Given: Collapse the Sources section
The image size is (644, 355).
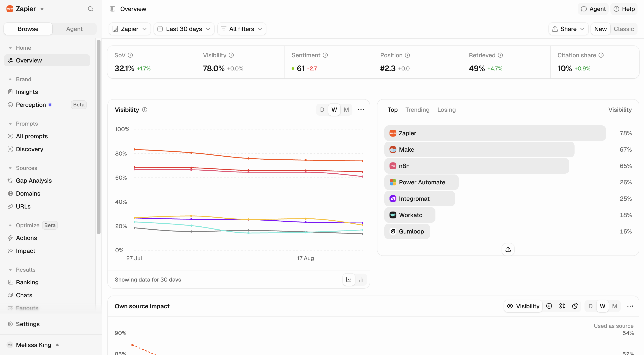Looking at the screenshot, I should (23, 168).
